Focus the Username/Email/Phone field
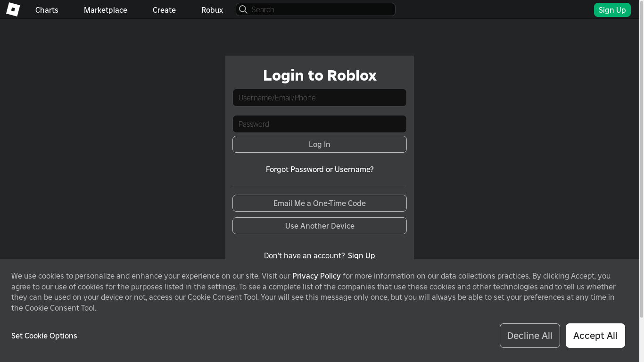644x362 pixels. [x=320, y=98]
